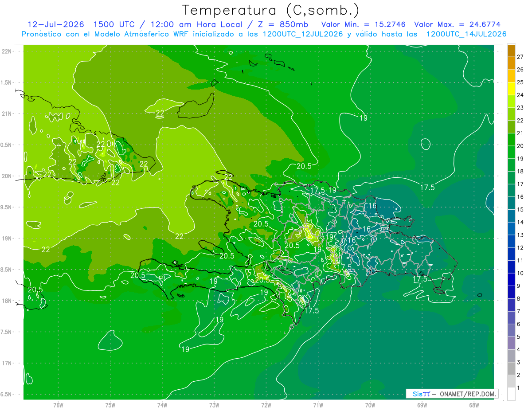Click the SisTT - ONAMET/REP.DOM. credit box
The height and width of the screenshot is (411, 532).
coord(452,394)
